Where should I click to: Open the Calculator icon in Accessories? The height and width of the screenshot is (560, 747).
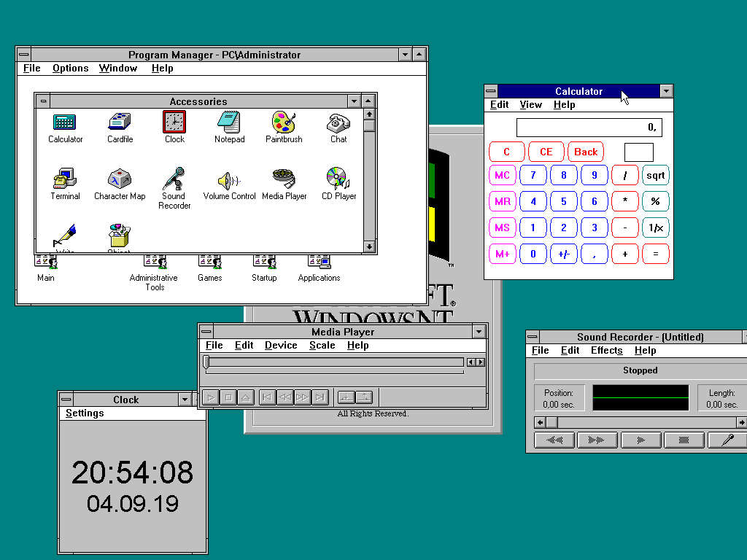(65, 122)
